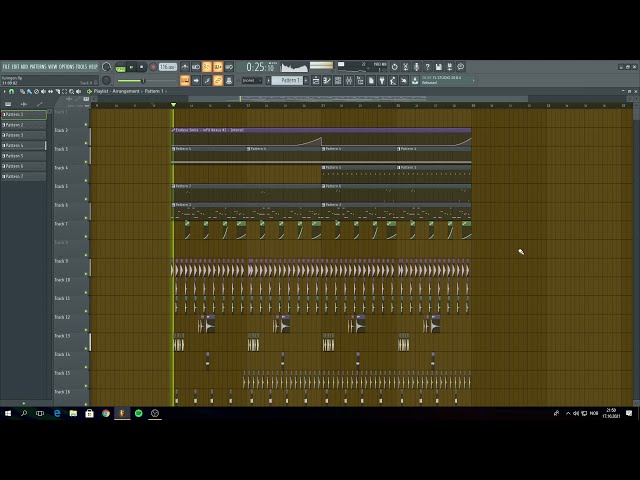Open the project picker icon
Image resolution: width=640 pixels, height=480 pixels.
pos(371,80)
